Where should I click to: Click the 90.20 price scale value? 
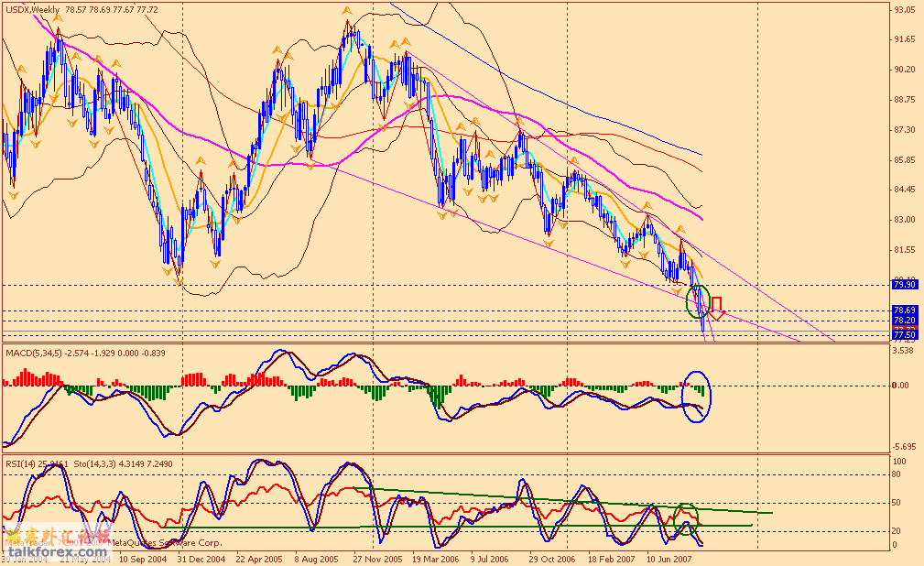point(905,70)
